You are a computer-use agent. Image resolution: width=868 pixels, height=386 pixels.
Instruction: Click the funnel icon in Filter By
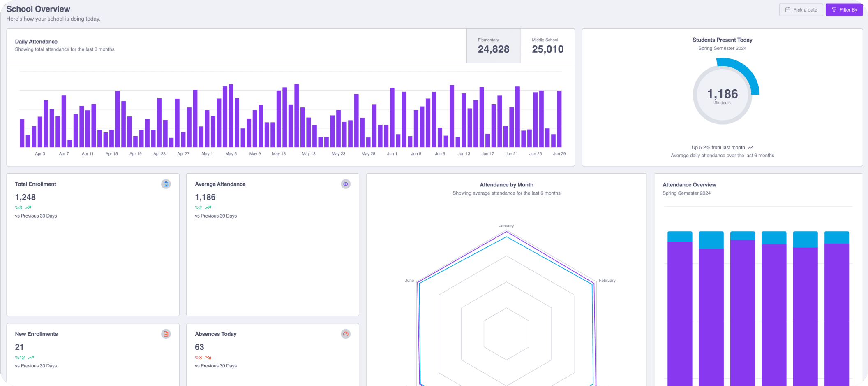(834, 10)
